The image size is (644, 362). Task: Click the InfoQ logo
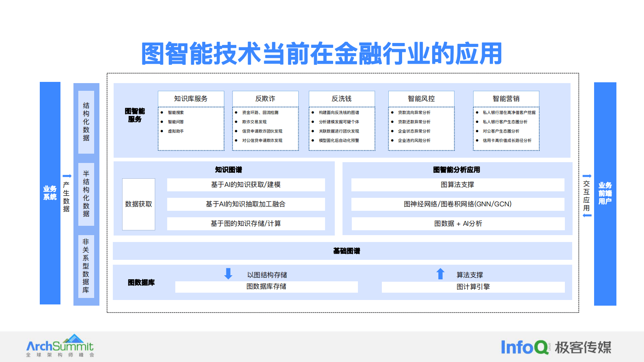[525, 347]
